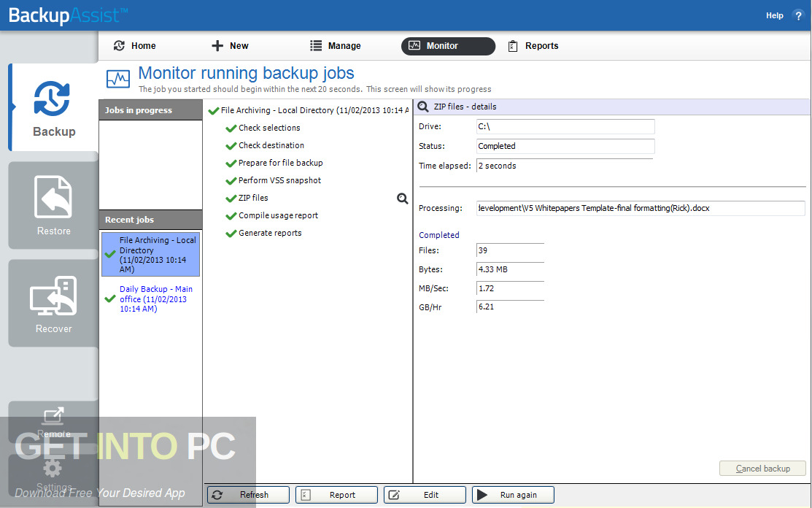
Task: Click the Run again button
Action: (x=513, y=495)
